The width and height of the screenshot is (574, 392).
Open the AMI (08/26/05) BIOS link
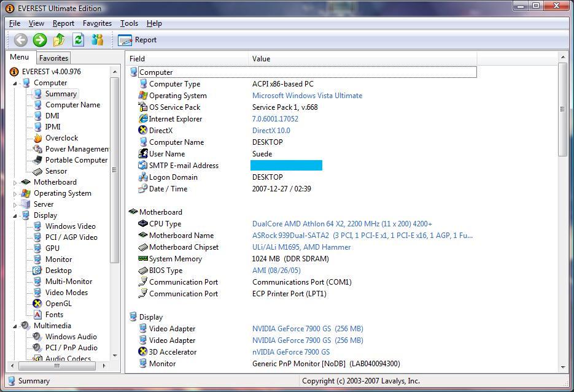tap(276, 271)
